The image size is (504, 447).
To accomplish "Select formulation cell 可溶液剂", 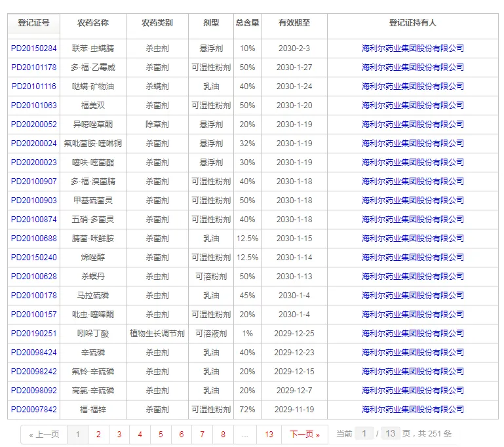I will (211, 334).
